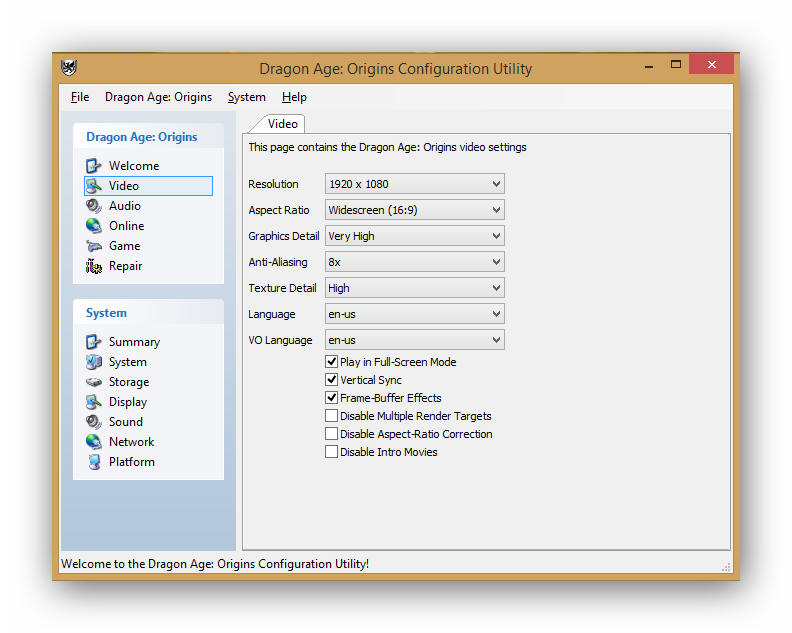The width and height of the screenshot is (792, 633).
Task: Toggle Frame-Buffer Effects checkbox
Action: [331, 398]
